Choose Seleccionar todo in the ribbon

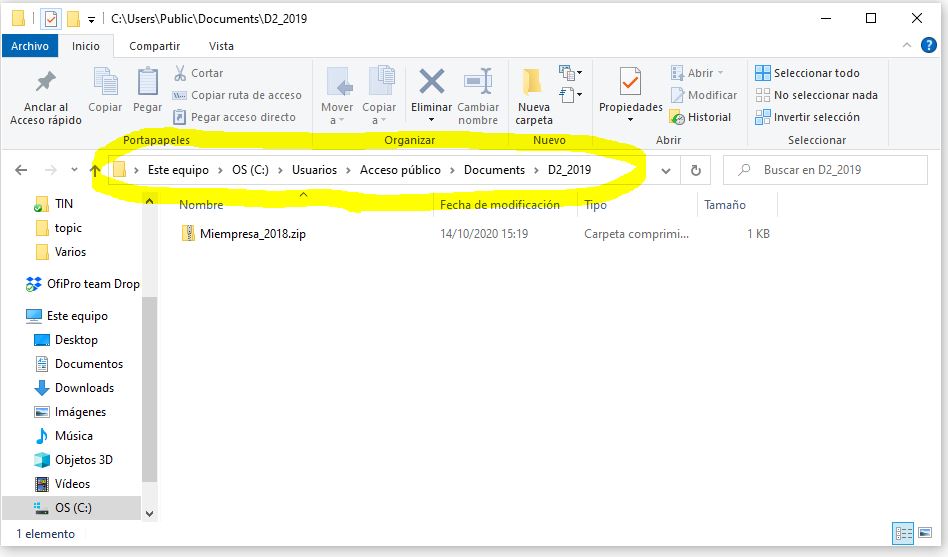pyautogui.click(x=806, y=73)
